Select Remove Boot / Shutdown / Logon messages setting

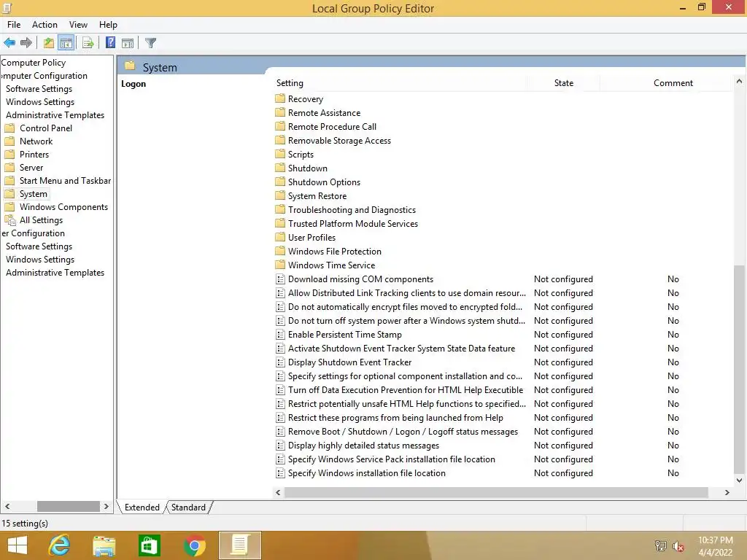[x=403, y=432]
